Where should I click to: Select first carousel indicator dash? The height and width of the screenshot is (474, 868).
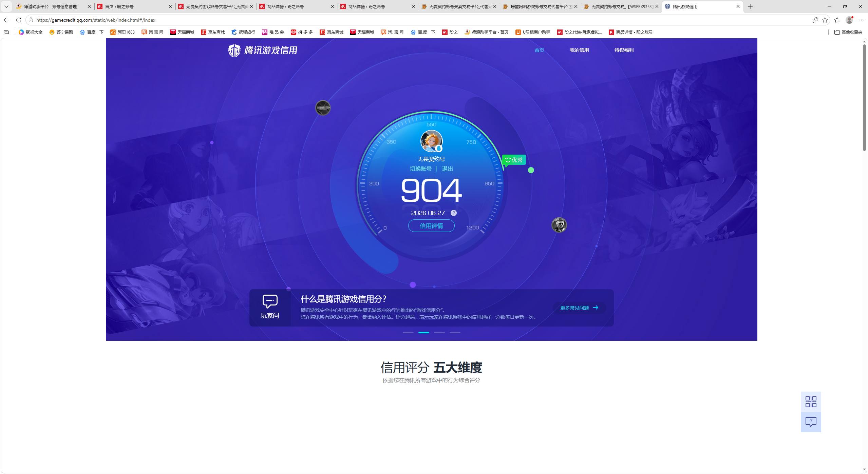click(x=408, y=333)
